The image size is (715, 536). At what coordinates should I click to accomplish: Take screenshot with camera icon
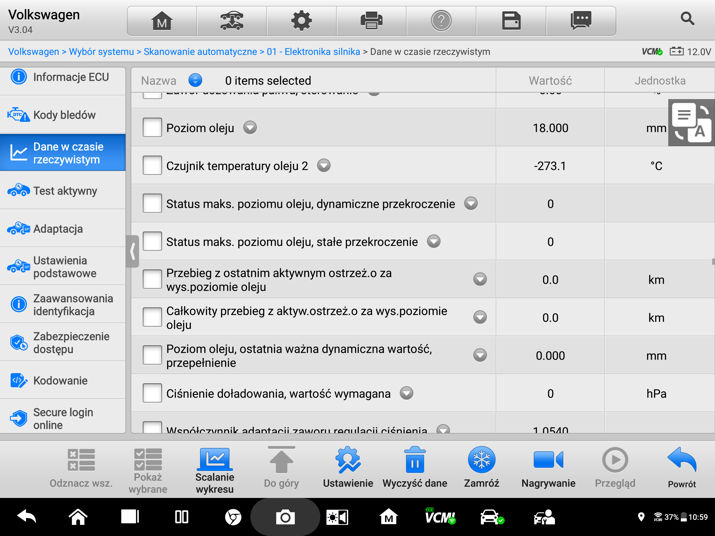coord(285,517)
